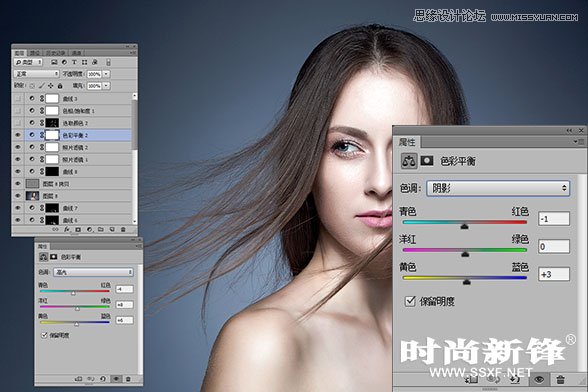Viewport: 588px width, 392px height.
Task: Show hidden 曲线 3 layer
Action: [x=18, y=99]
